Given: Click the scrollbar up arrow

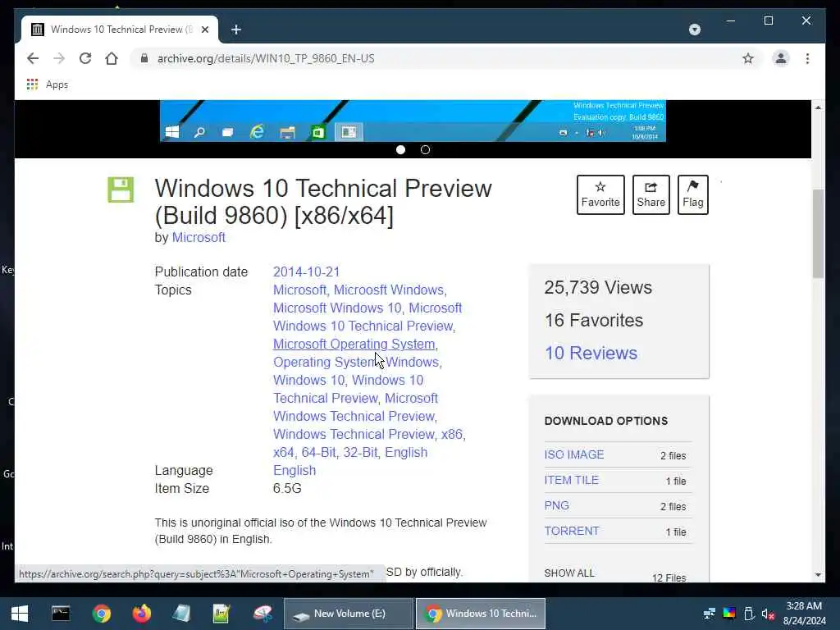Looking at the screenshot, I should 818,107.
